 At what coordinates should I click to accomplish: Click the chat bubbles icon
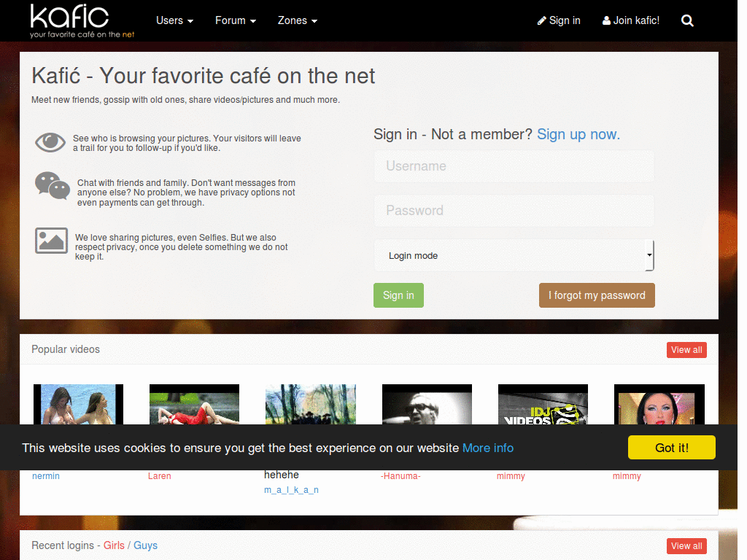tap(53, 186)
